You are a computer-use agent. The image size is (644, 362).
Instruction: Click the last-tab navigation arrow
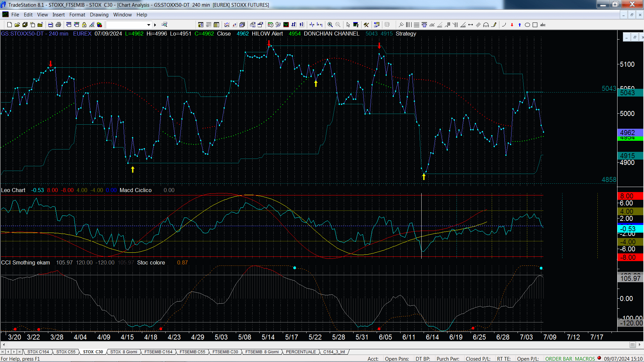point(20,352)
